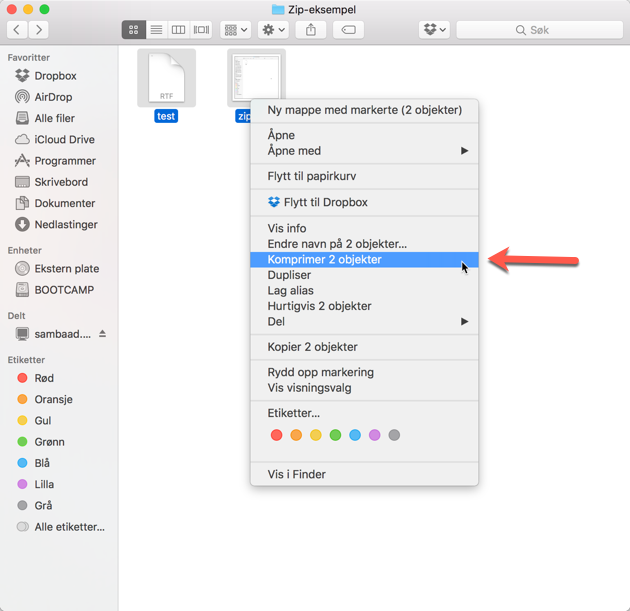Open iCloud Drive in the sidebar
Screen dimensions: 630x611
click(64, 139)
